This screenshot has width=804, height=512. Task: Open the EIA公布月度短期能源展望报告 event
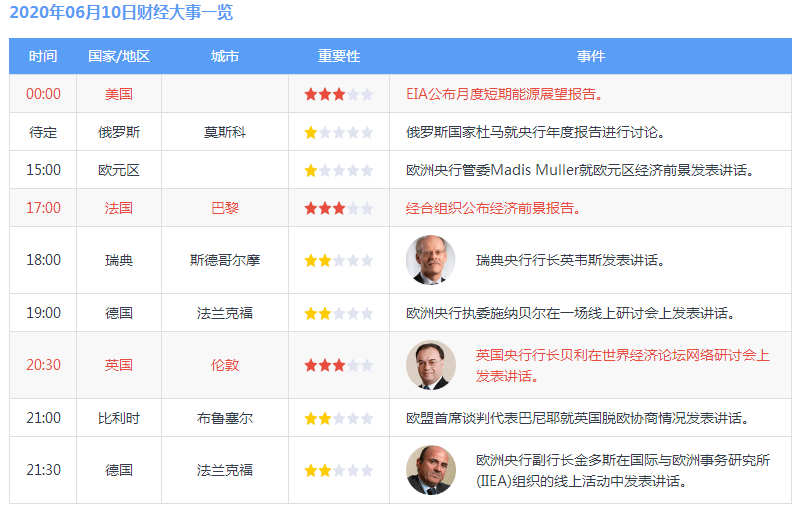tap(510, 94)
